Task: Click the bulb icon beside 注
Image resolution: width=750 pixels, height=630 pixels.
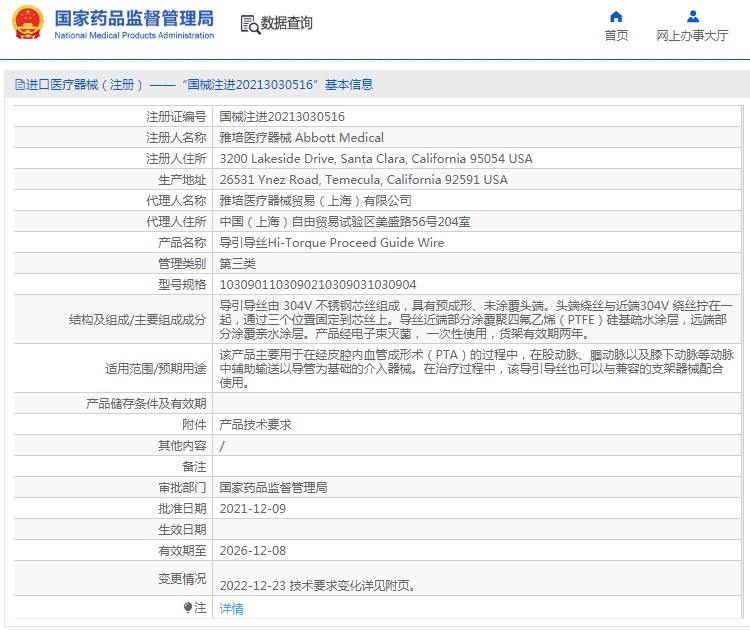Action: click(188, 608)
